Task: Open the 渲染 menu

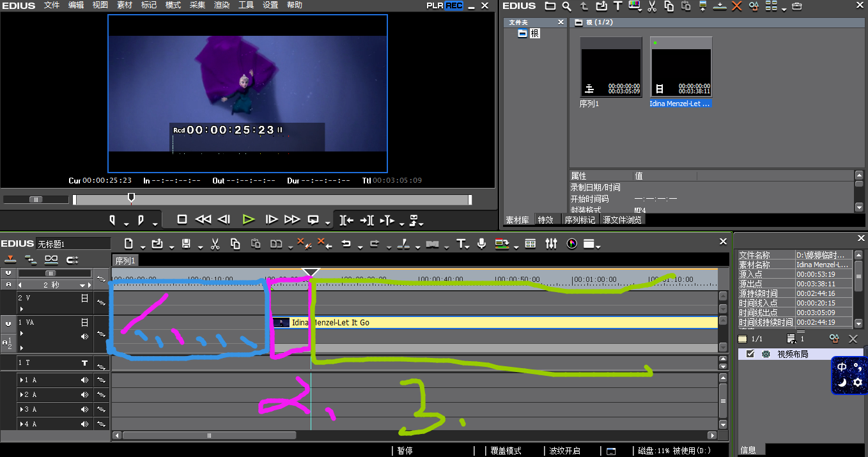Action: pyautogui.click(x=222, y=5)
